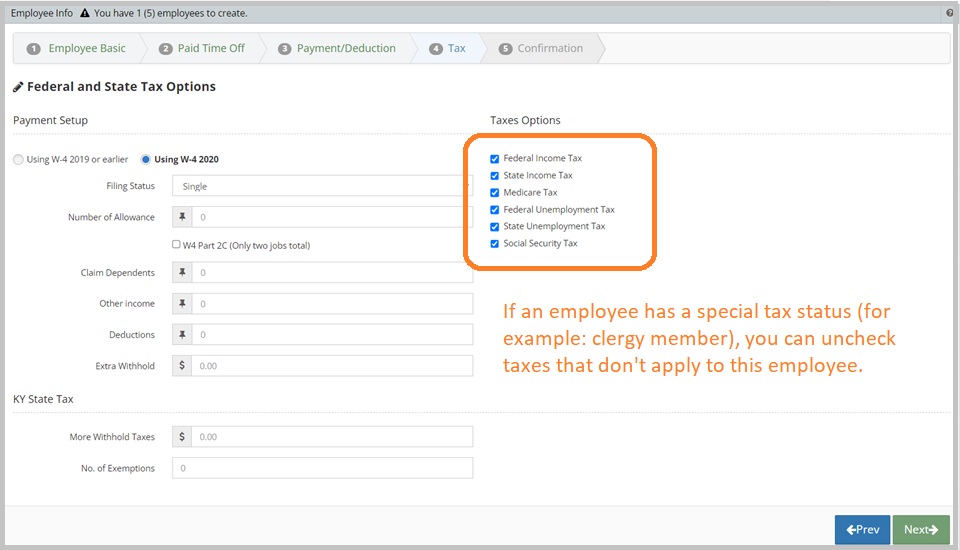Uncheck State Income Tax
This screenshot has height=550, width=960.
[x=495, y=176]
